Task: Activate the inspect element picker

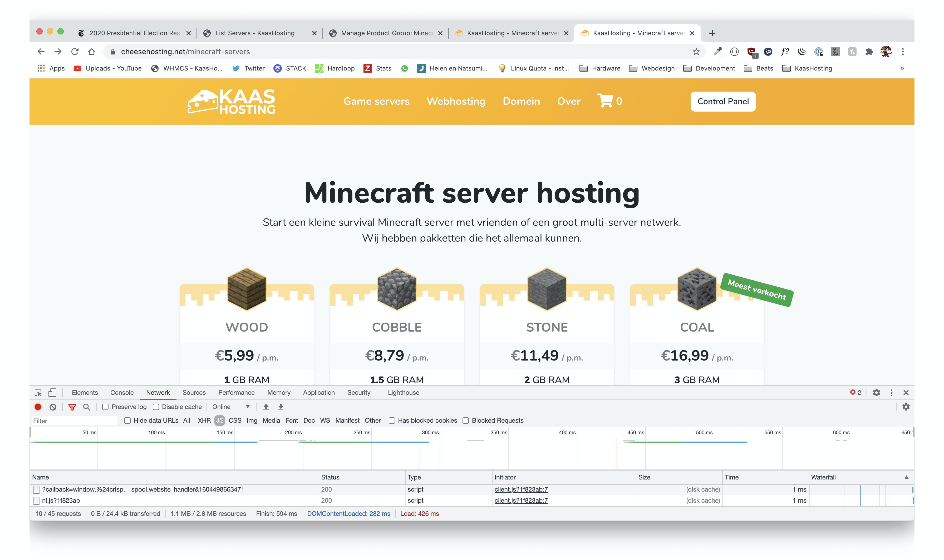Action: point(38,392)
